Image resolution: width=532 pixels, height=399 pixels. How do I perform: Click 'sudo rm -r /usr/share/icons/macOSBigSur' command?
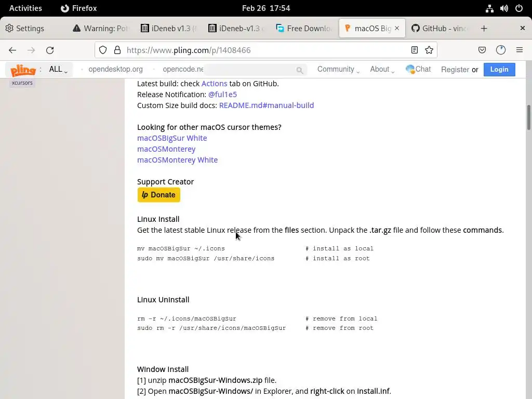coord(211,328)
